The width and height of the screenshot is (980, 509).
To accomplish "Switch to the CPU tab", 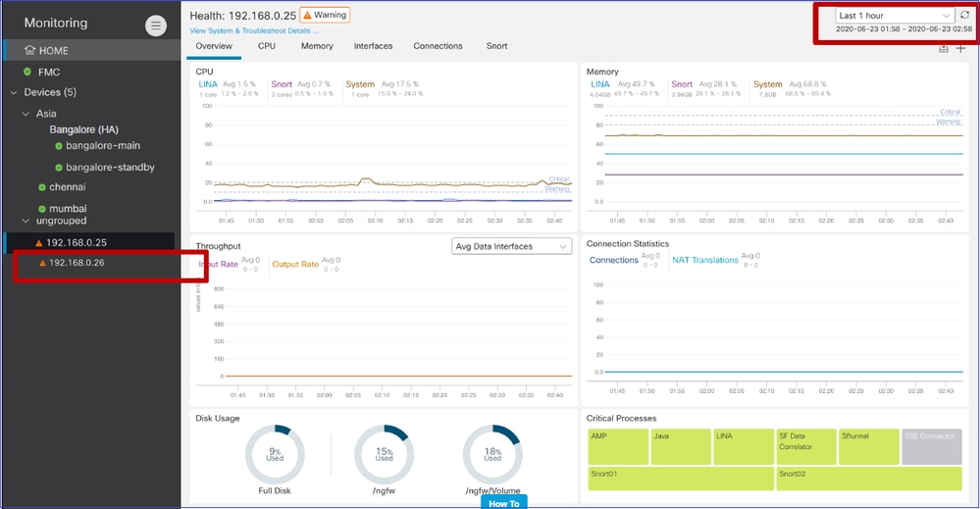I will 266,46.
